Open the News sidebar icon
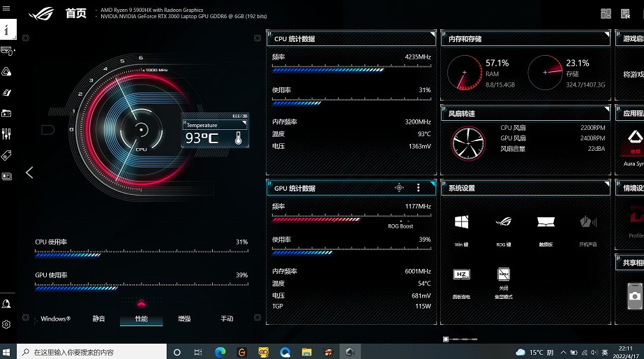644x359 pixels. pyautogui.click(x=6, y=176)
